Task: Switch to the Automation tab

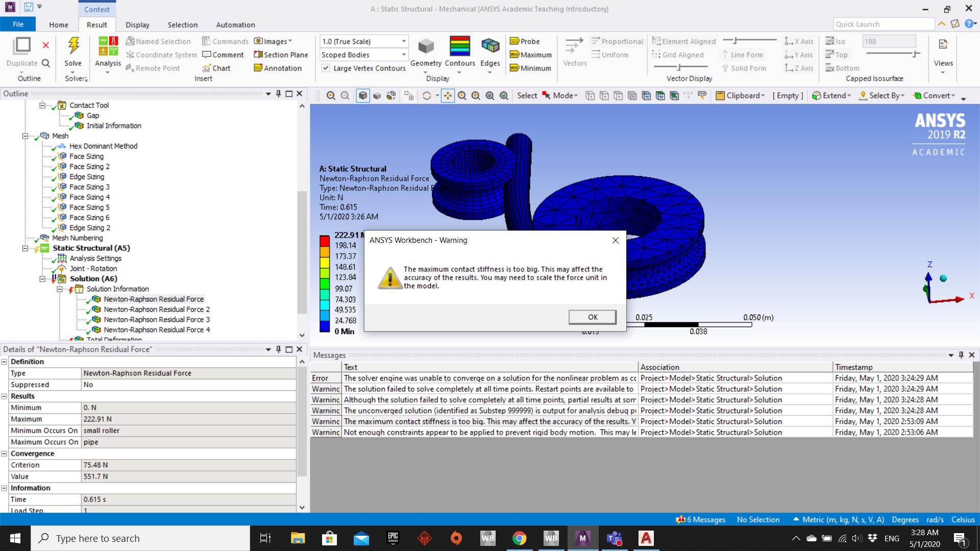Action: (x=235, y=24)
